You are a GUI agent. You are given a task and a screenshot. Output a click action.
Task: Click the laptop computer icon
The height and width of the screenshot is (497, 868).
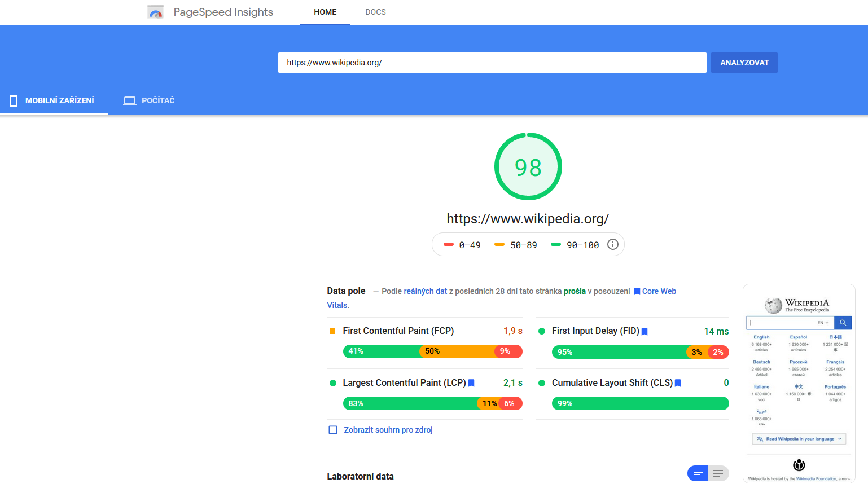[130, 100]
